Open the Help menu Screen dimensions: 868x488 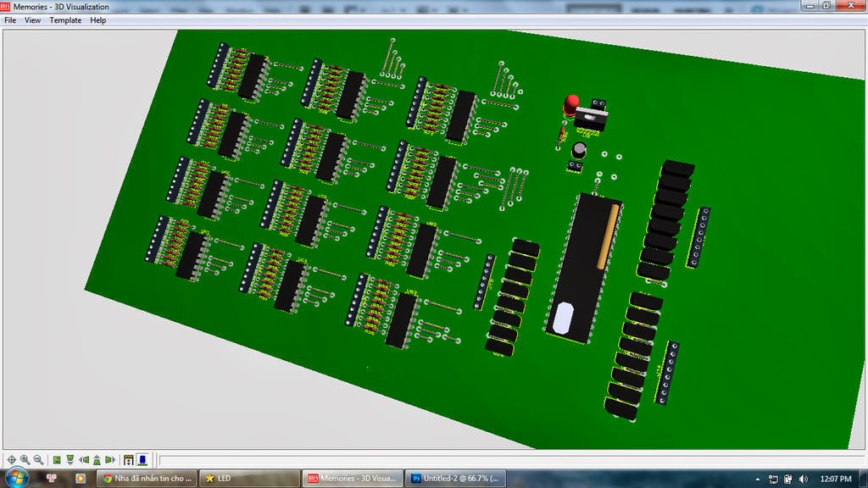pyautogui.click(x=98, y=20)
